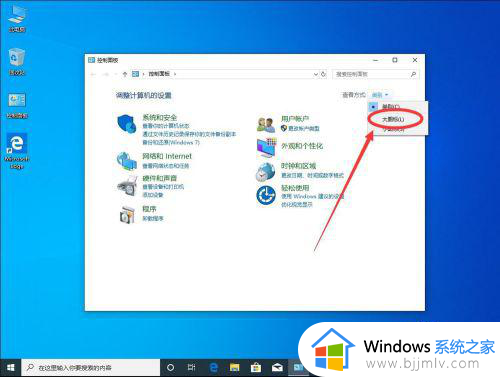Open the Hardware and Sound printer icon
Image resolution: width=500 pixels, height=377 pixels.
coord(128,186)
